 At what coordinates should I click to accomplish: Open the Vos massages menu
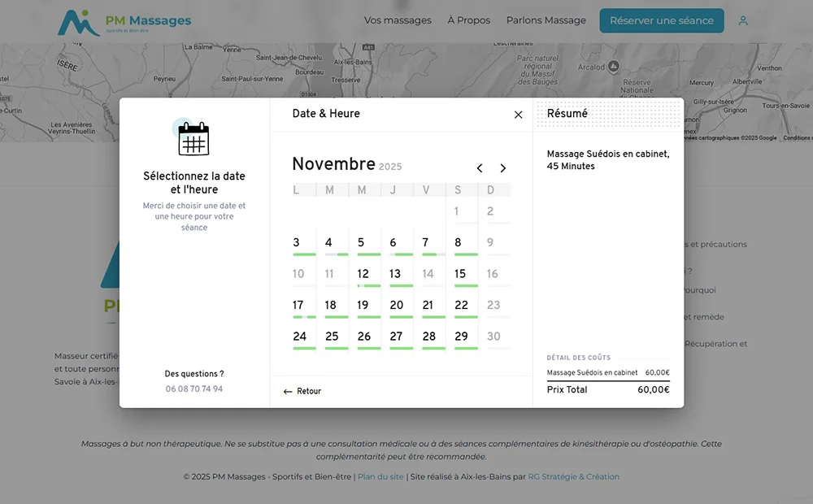point(398,20)
